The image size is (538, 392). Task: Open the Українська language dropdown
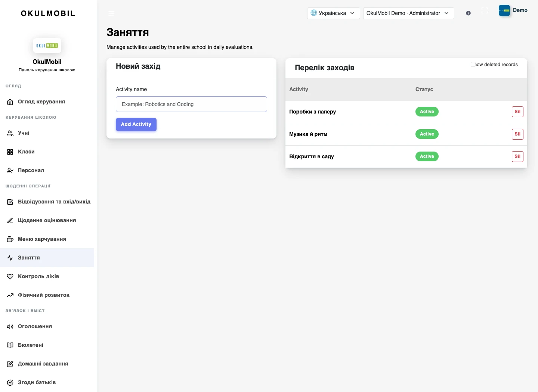tap(333, 13)
